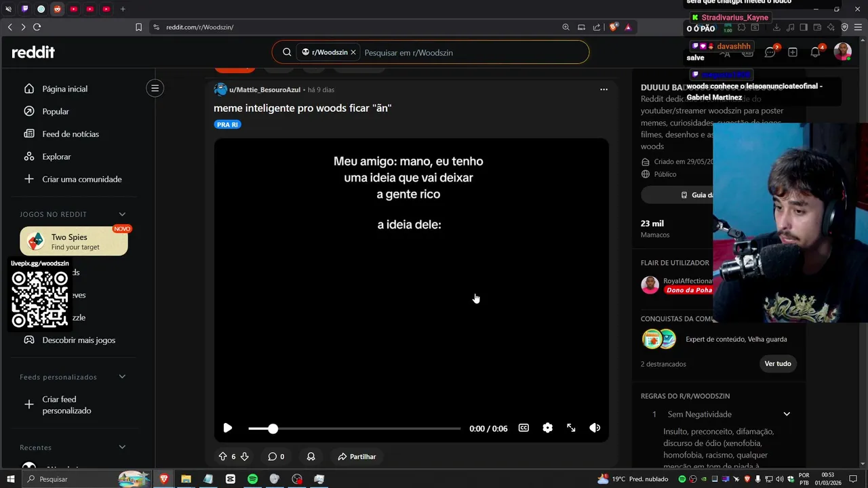Collapse the left navigation sidebar
The width and height of the screenshot is (868, 488).
tap(155, 88)
